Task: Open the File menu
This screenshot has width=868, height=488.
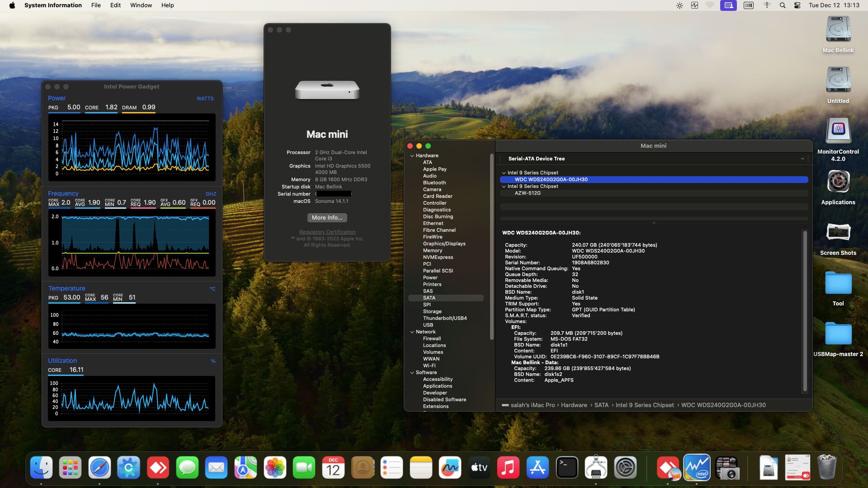Action: pyautogui.click(x=96, y=5)
